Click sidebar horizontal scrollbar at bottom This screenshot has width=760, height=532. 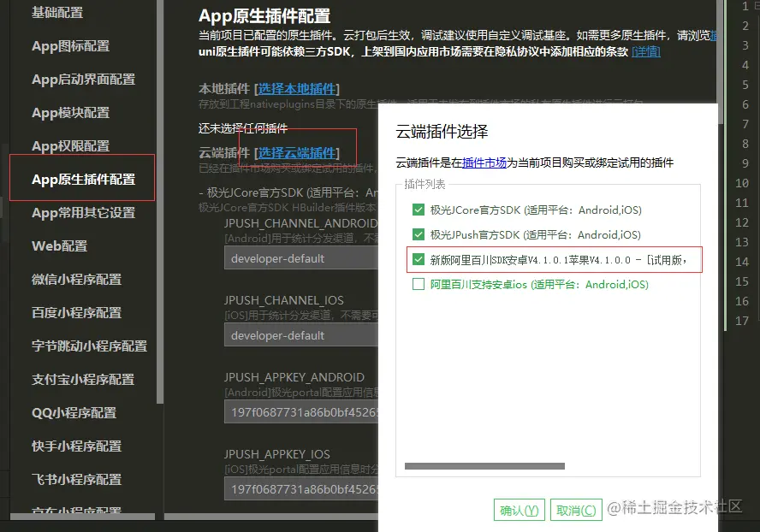[82, 517]
